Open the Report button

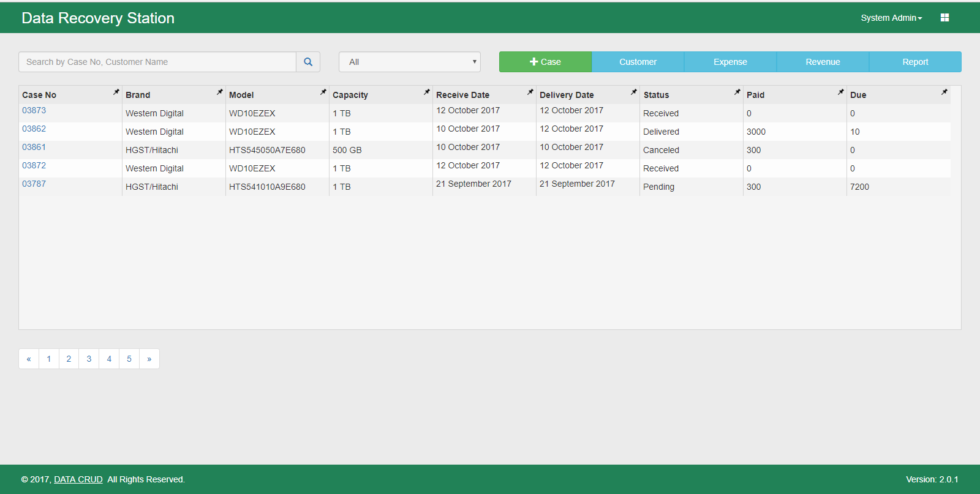pos(915,62)
